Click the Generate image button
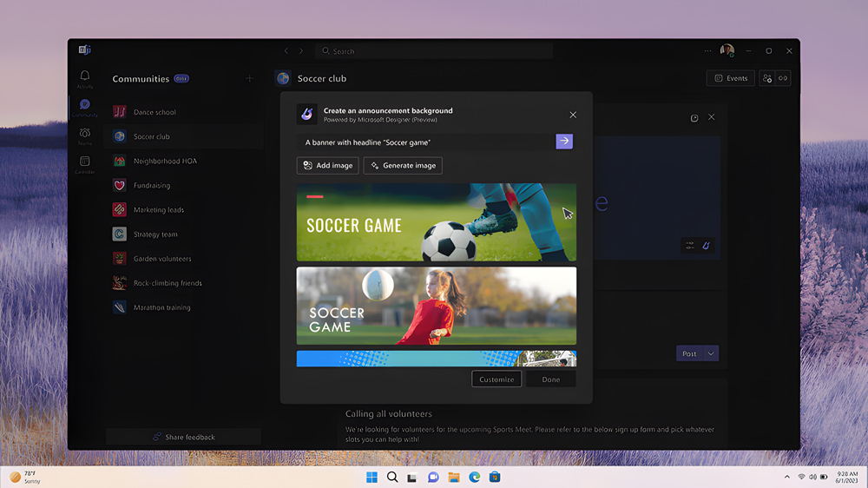868x488 pixels. tap(403, 166)
